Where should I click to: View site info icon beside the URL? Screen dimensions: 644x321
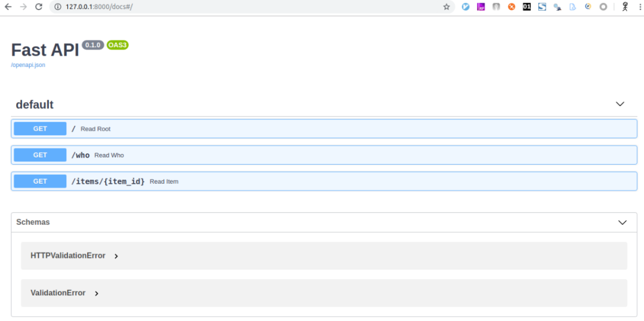(x=58, y=7)
